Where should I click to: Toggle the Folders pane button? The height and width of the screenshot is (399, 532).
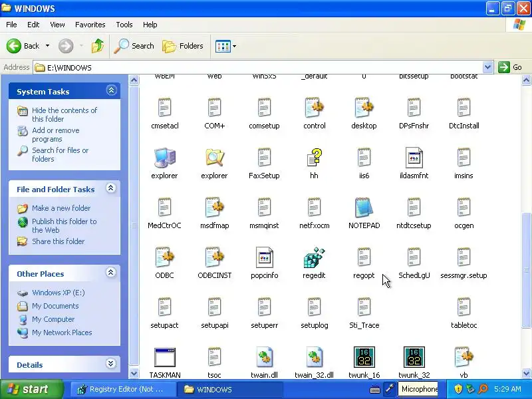click(183, 46)
